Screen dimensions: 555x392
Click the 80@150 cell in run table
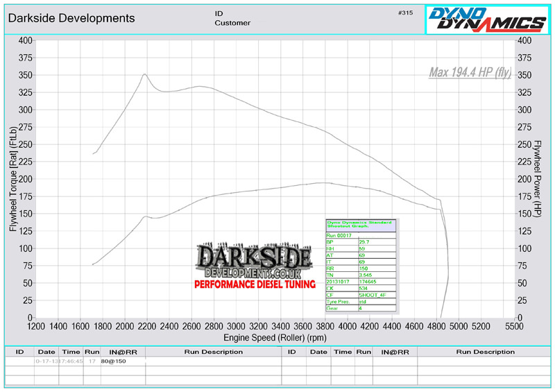[113, 361]
